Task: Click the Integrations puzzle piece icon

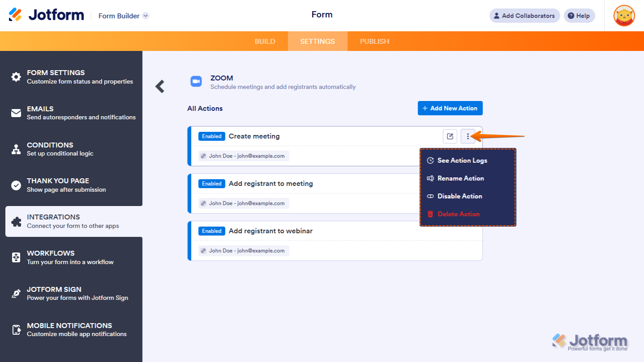Action: [16, 222]
